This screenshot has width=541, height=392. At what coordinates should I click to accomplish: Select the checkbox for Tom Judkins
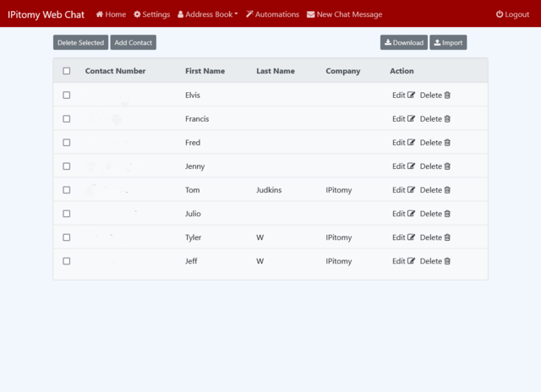click(x=67, y=190)
